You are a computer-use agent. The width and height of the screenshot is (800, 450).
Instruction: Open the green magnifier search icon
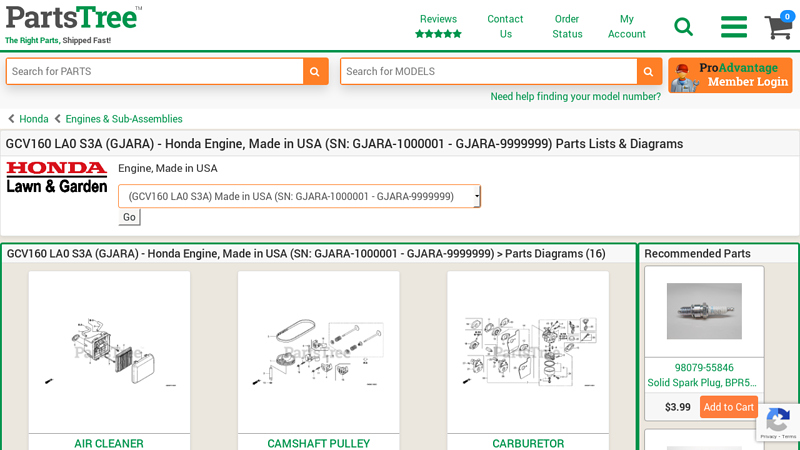click(683, 27)
